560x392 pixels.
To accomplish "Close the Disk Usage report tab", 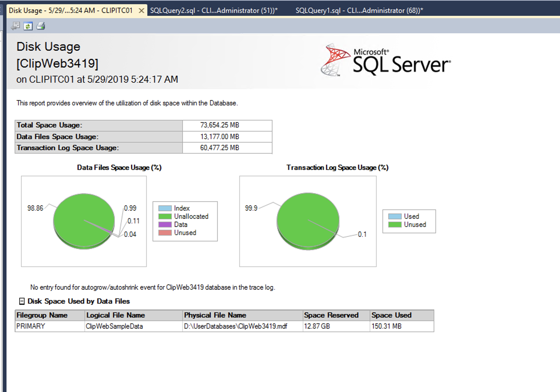I will point(141,11).
